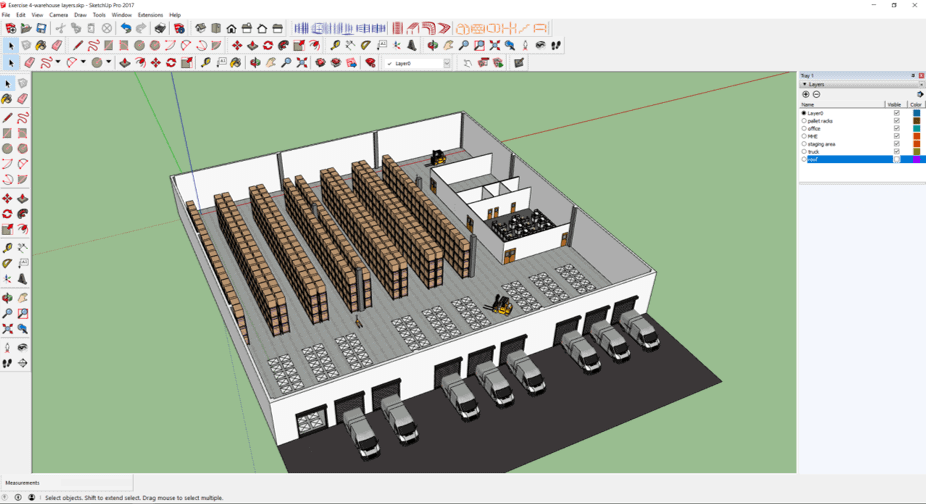Image resolution: width=926 pixels, height=504 pixels.
Task: Switch to the Front view house icon
Action: (x=232, y=28)
